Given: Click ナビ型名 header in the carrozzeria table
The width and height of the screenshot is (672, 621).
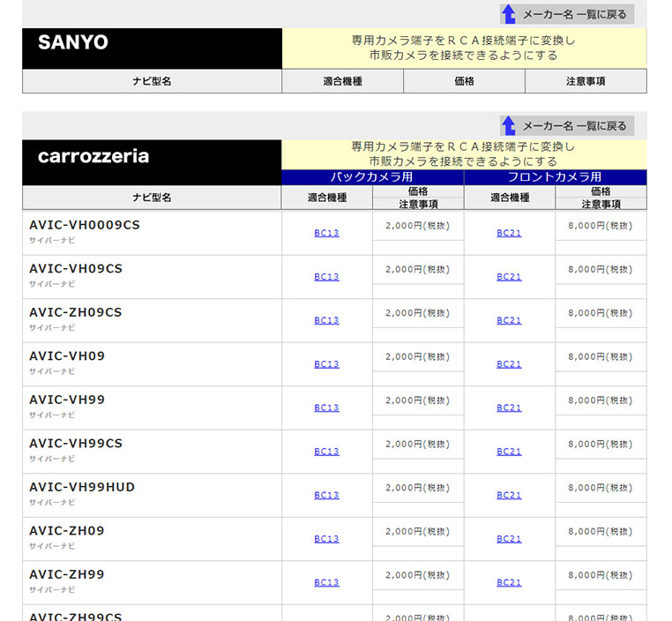Looking at the screenshot, I should 152,198.
